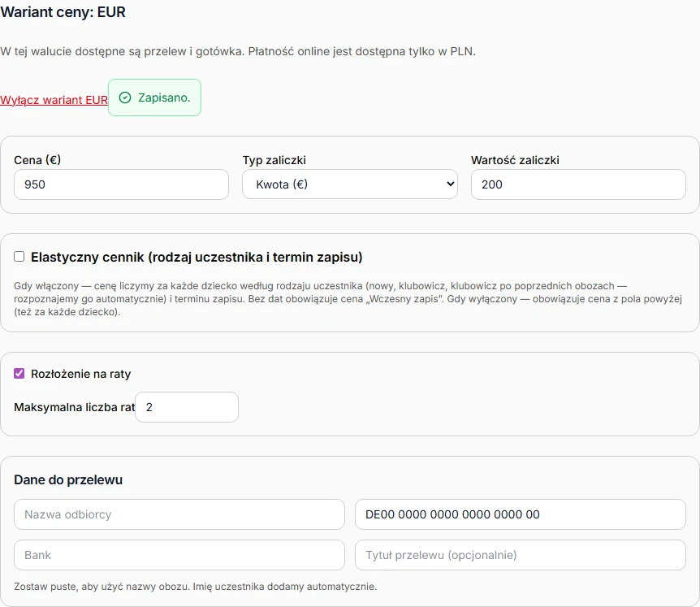Click the 'Wariant ceny: EUR' heading

[63, 12]
